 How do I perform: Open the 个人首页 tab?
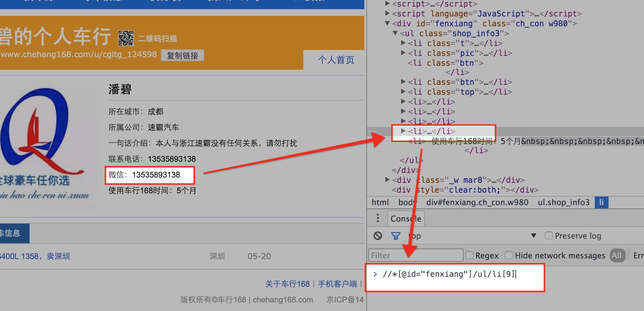[x=336, y=60]
